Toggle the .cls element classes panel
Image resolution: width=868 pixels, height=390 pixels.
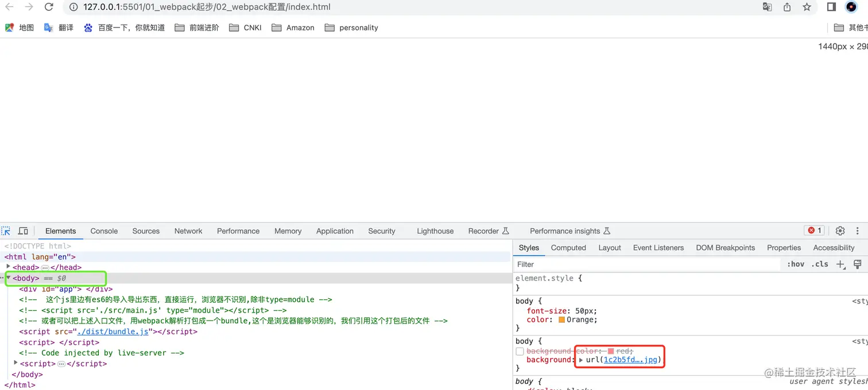point(820,264)
